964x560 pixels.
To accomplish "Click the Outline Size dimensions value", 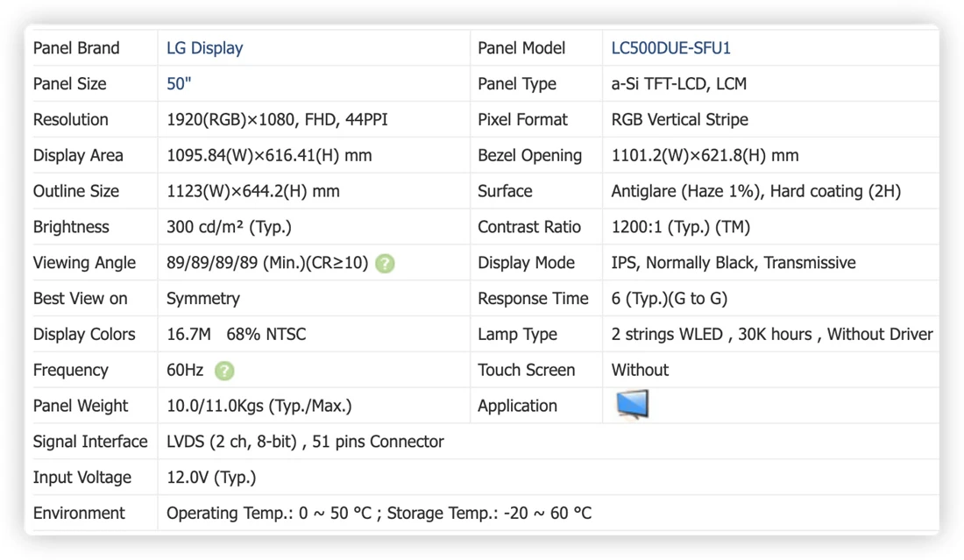I will (253, 191).
